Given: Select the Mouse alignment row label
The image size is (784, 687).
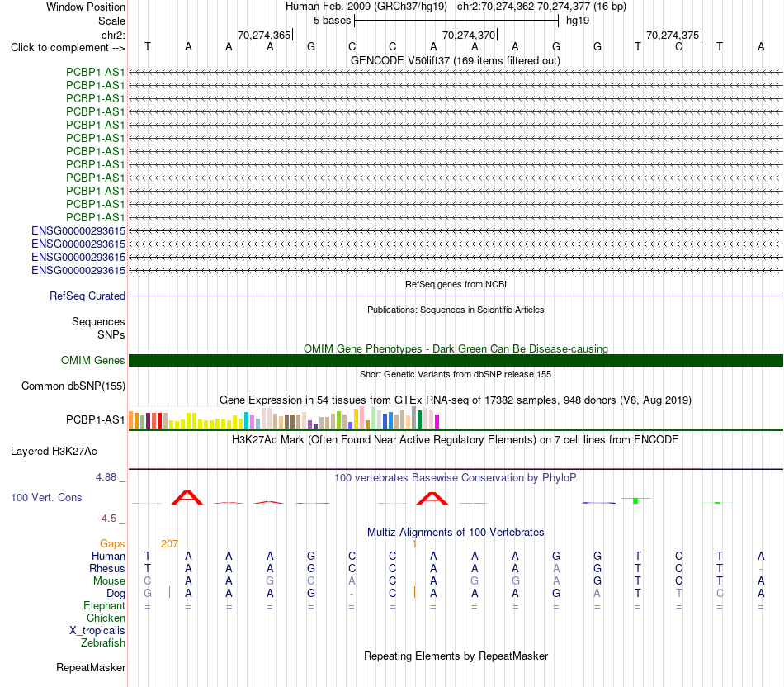Looking at the screenshot, I should [x=109, y=581].
